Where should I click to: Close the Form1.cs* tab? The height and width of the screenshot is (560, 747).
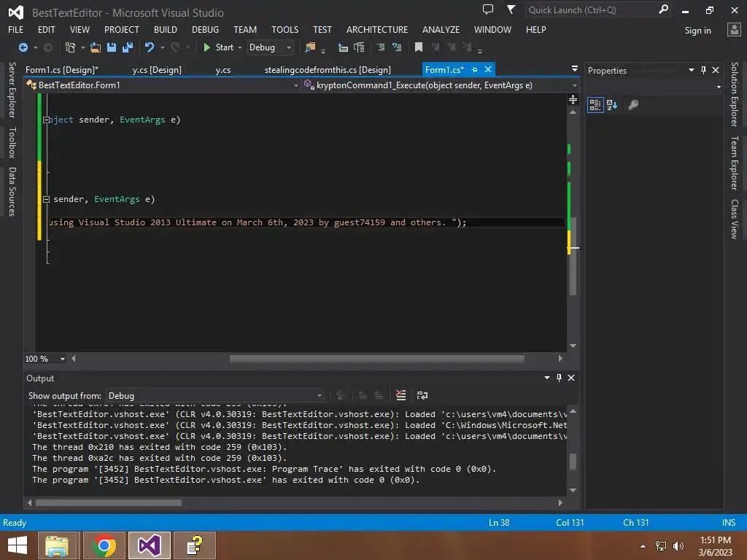488,69
